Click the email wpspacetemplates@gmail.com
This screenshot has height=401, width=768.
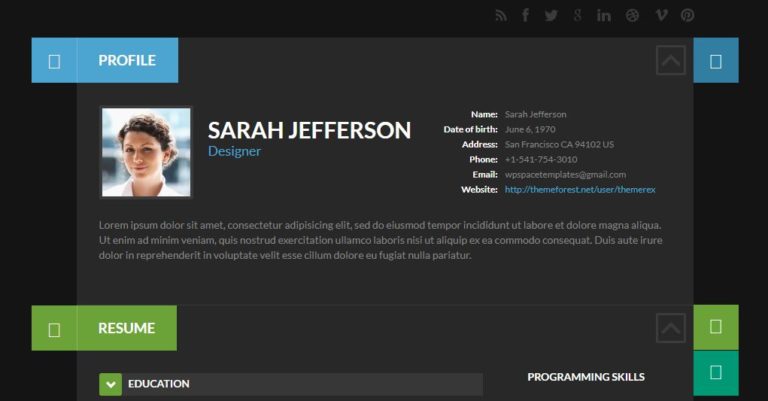coord(565,174)
